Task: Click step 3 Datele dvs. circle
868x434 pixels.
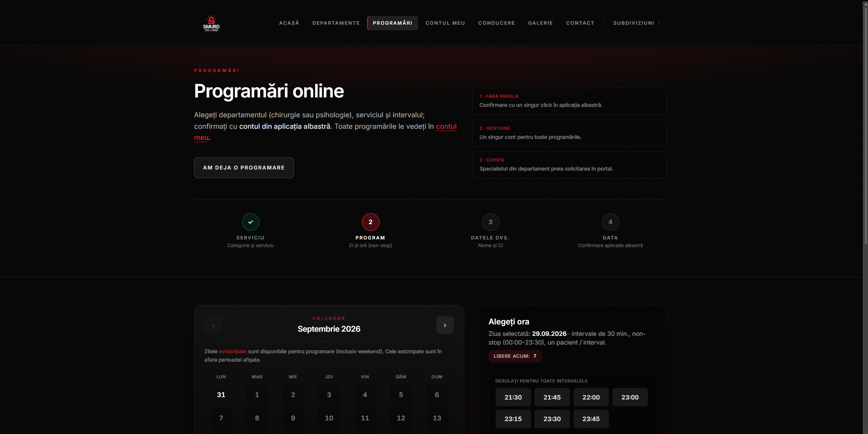Action: tap(490, 222)
